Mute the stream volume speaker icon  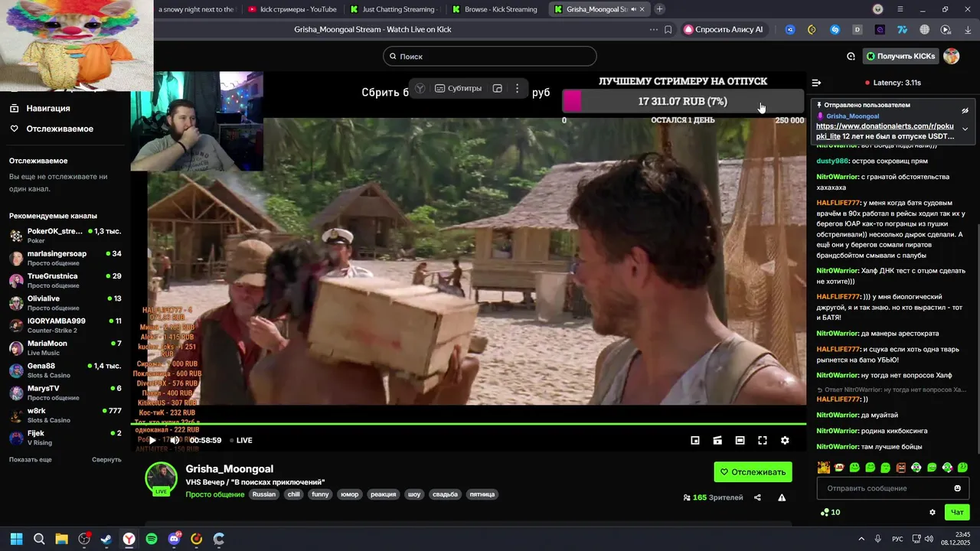pos(175,440)
